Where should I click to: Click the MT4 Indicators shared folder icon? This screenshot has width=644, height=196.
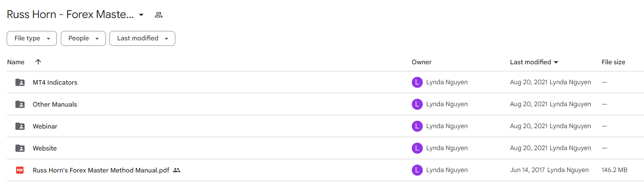pyautogui.click(x=20, y=82)
